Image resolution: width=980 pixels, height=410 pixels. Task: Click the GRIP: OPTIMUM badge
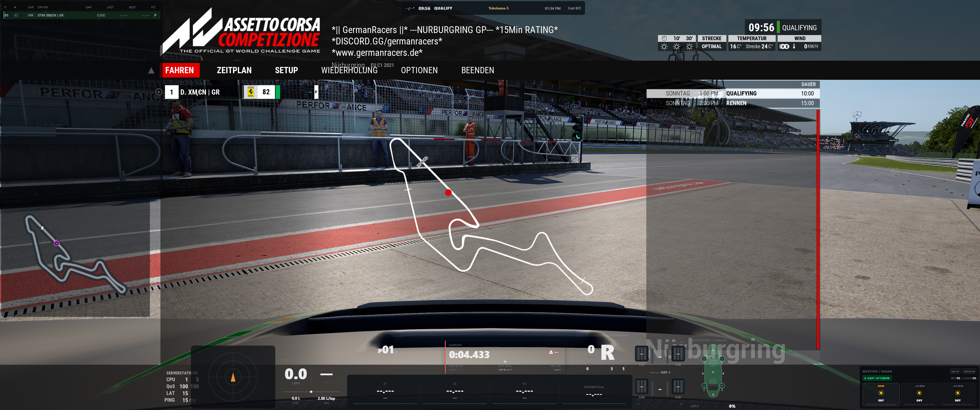877,378
